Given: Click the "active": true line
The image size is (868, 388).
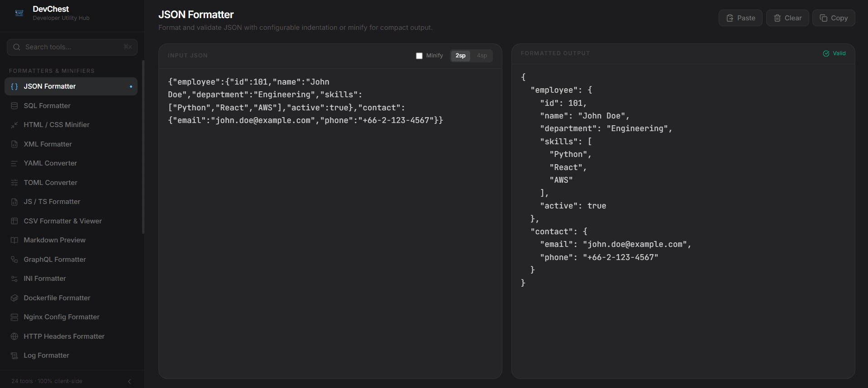Looking at the screenshot, I should pyautogui.click(x=573, y=206).
